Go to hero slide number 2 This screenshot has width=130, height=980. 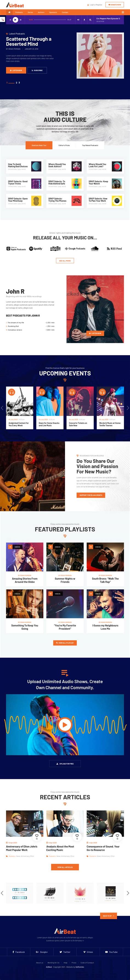click(x=16, y=83)
